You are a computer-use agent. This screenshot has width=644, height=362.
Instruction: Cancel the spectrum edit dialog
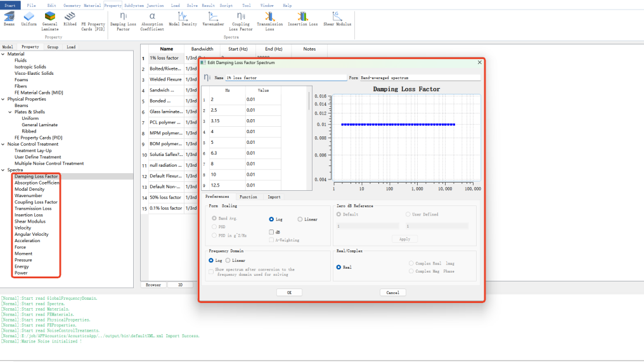pyautogui.click(x=392, y=292)
